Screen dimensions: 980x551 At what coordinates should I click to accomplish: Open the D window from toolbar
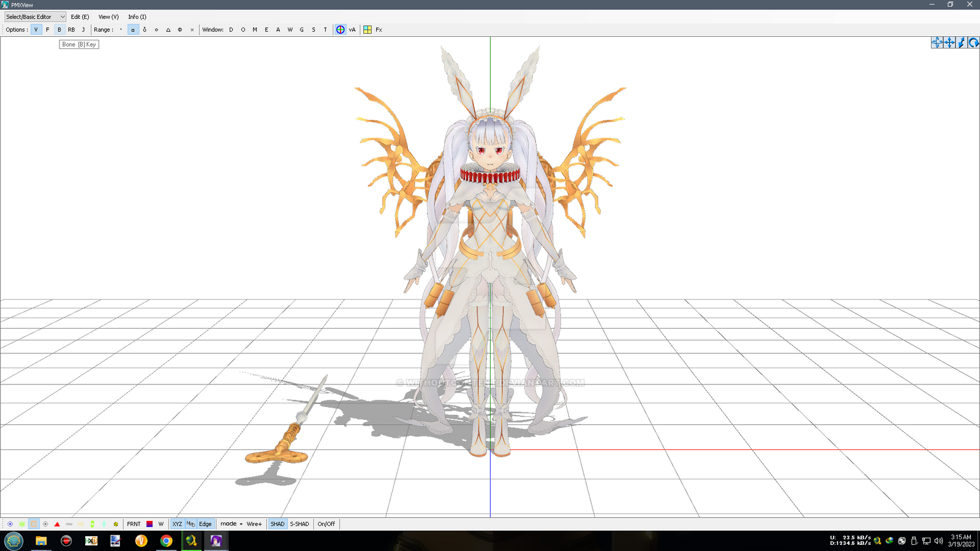(x=231, y=29)
